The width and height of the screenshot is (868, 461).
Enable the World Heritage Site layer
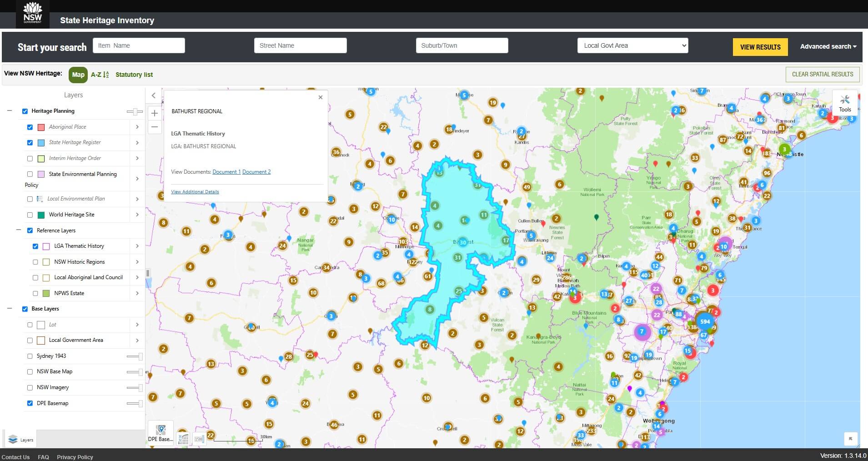[30, 215]
